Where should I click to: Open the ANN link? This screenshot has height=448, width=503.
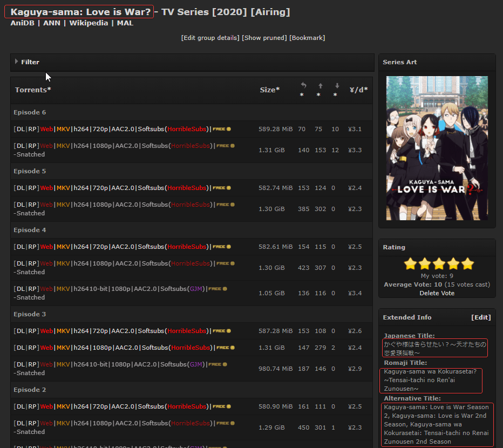point(52,23)
